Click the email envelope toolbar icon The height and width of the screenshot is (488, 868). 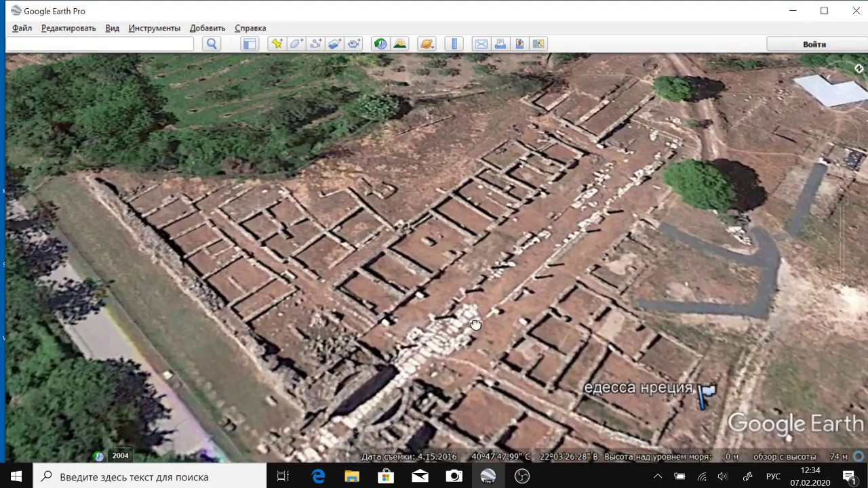(x=481, y=44)
